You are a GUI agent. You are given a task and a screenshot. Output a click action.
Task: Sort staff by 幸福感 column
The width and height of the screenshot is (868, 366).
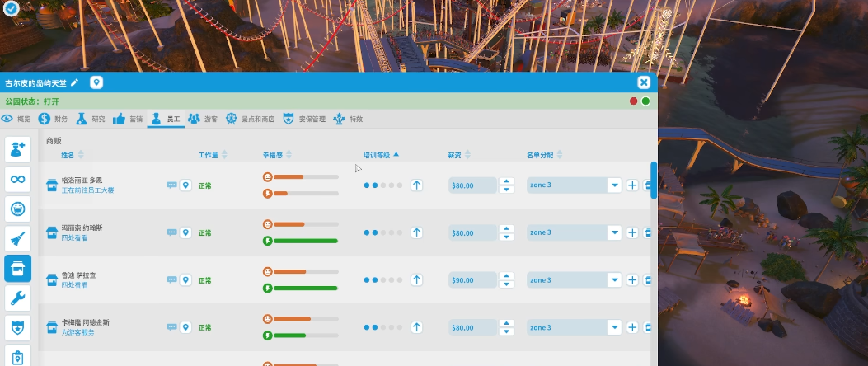pos(277,155)
